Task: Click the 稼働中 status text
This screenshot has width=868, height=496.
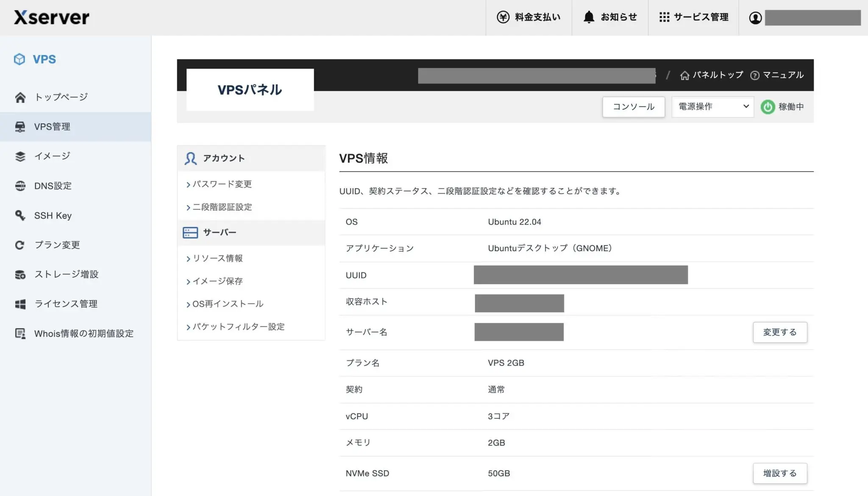Action: click(791, 107)
